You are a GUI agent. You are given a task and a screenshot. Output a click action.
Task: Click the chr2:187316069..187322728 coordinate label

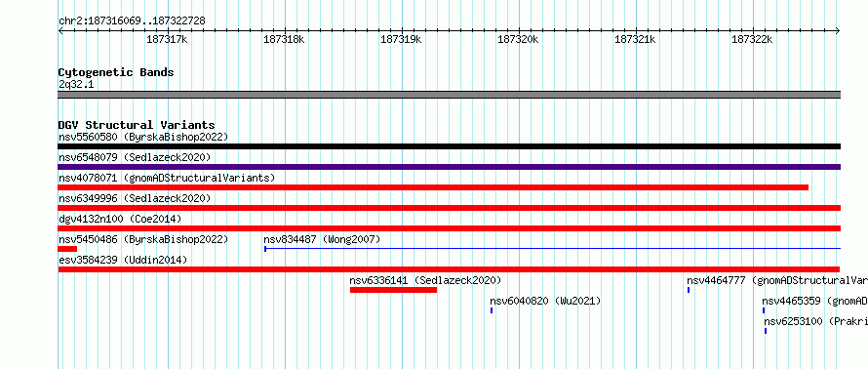132,21
